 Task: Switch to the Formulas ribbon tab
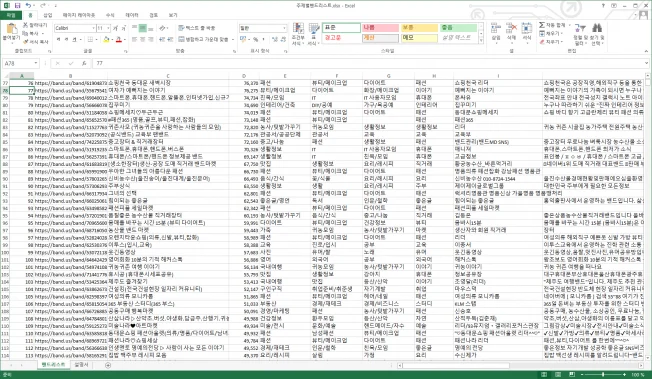pyautogui.click(x=110, y=15)
